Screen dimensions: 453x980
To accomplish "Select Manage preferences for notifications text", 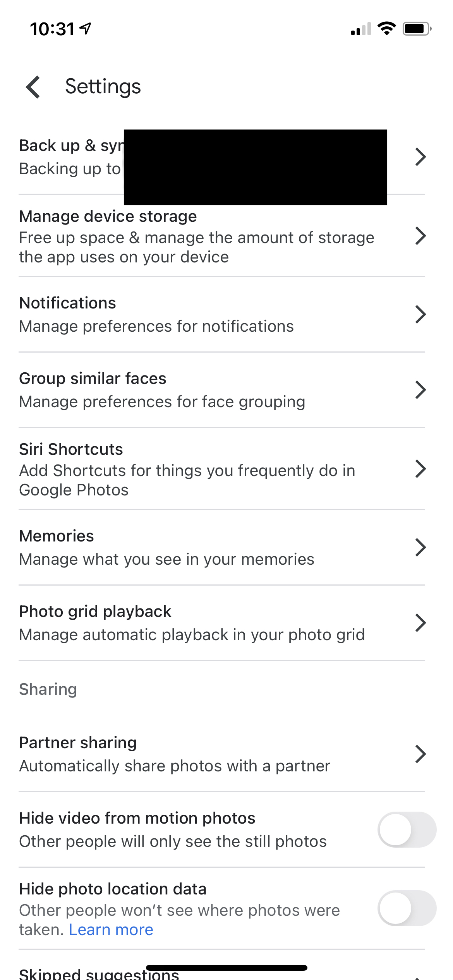I will [x=156, y=326].
